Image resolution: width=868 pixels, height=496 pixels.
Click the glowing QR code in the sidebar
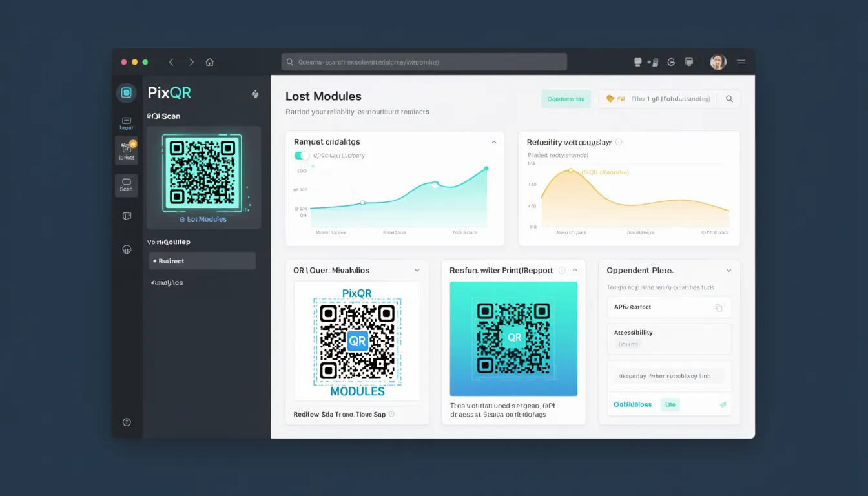click(202, 172)
